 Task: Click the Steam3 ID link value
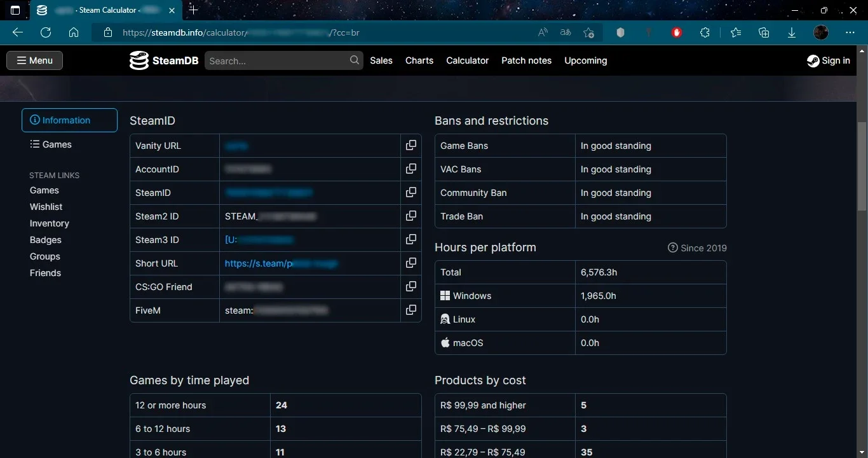coord(259,240)
